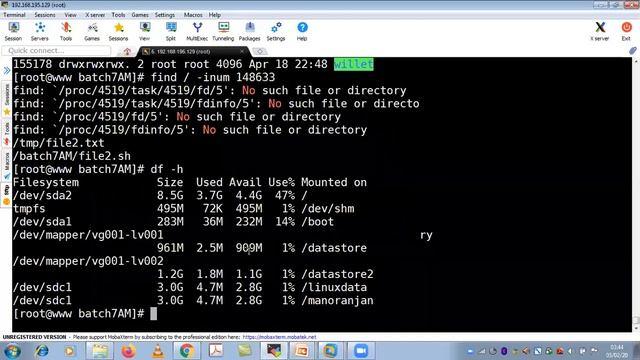Close the 192.168.195.129 session tab

coord(242,51)
